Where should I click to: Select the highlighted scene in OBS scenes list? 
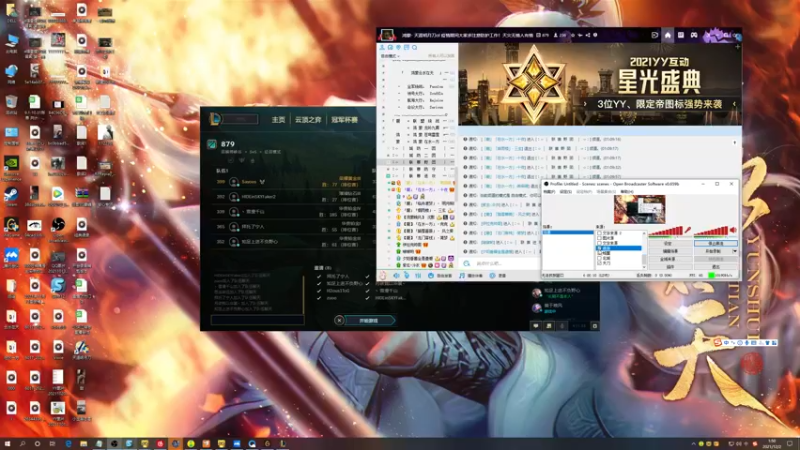tap(568, 232)
